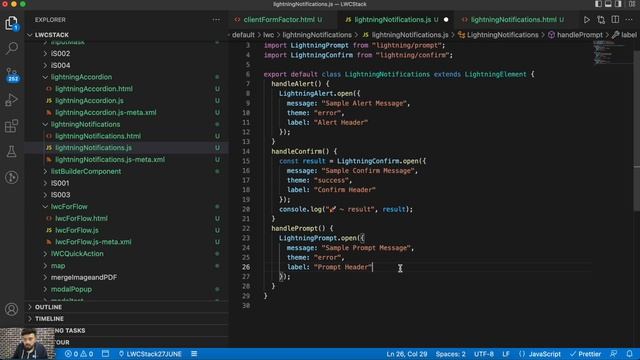Close unsaved lightningNotifications.js tab dot
Viewport: 640px width, 360px height.
[x=446, y=20]
